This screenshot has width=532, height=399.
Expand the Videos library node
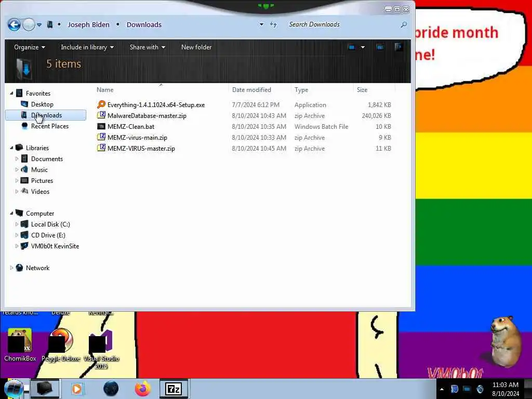point(17,191)
